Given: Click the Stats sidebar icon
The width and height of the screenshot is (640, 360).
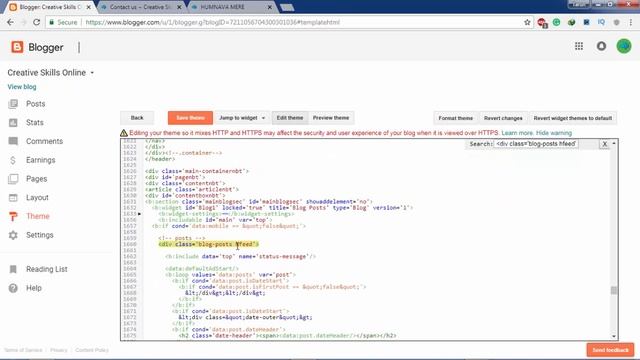Looking at the screenshot, I should click(x=13, y=122).
